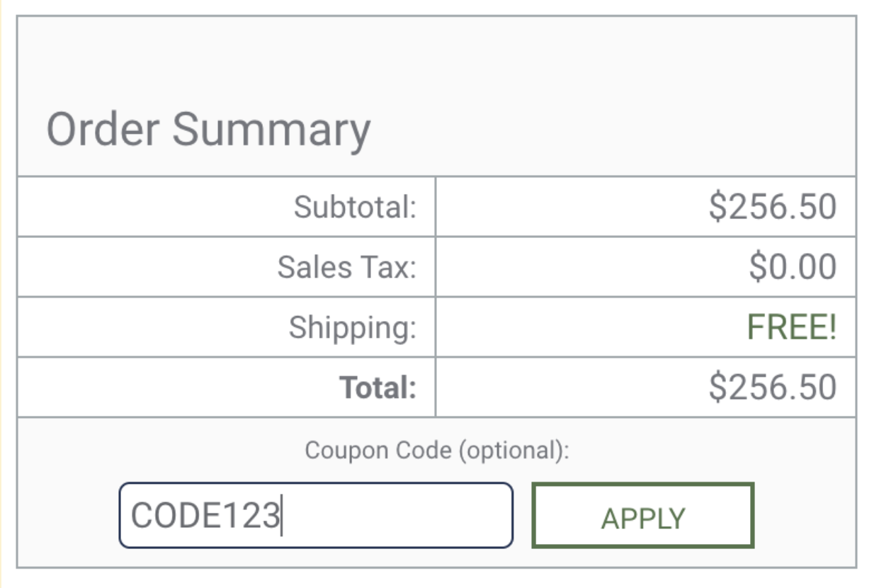Image resolution: width=874 pixels, height=588 pixels.
Task: Click the Sales Tax label
Action: coord(346,267)
